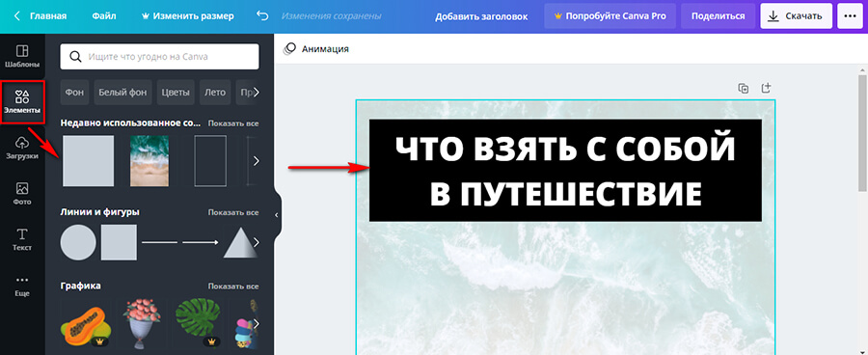Select the ocean background image on canvas
The height and width of the screenshot is (355, 868).
(x=565, y=288)
